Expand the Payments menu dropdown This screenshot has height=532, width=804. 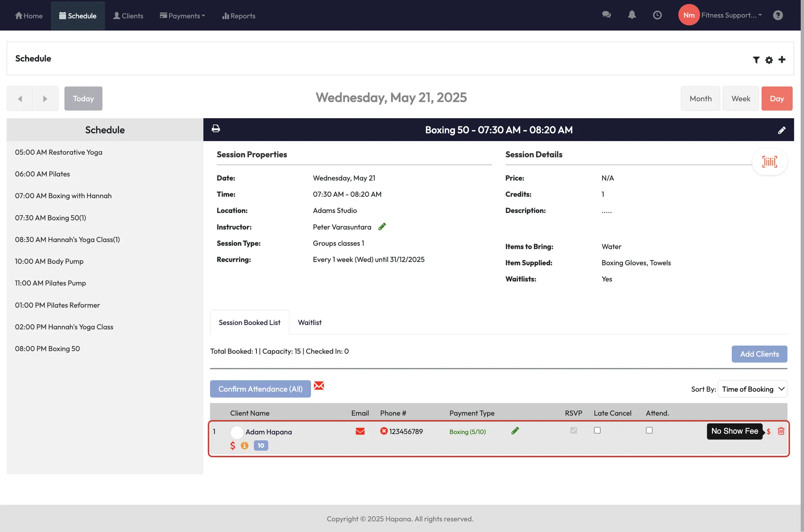click(x=183, y=16)
